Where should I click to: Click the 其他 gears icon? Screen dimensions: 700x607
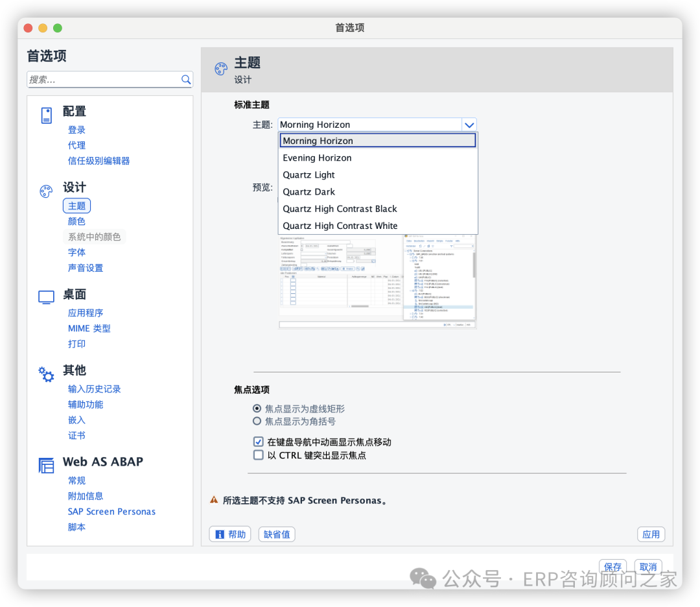[x=46, y=374]
